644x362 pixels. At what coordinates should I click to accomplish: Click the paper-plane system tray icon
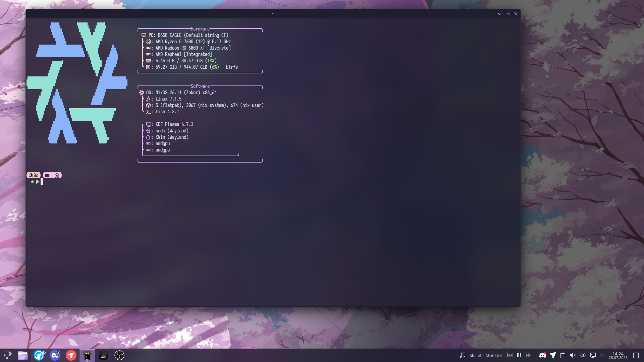point(553,355)
